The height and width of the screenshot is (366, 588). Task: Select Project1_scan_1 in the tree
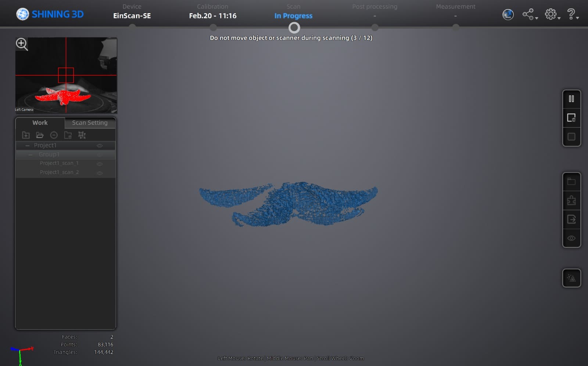[59, 163]
